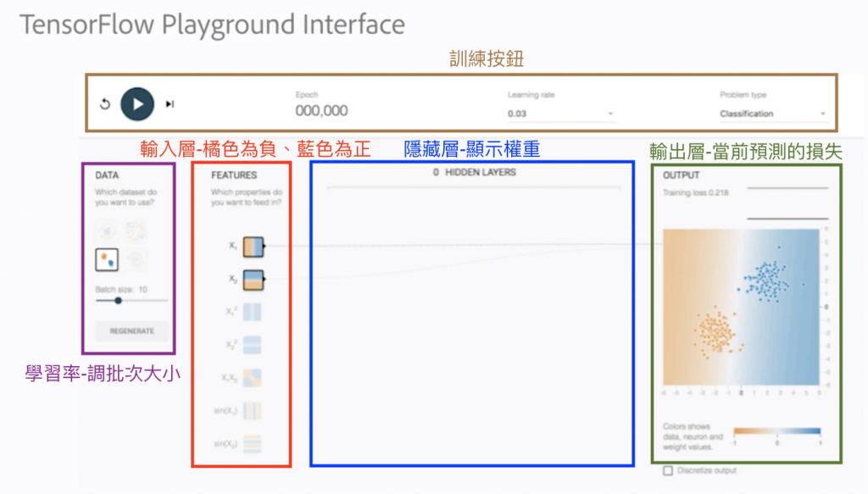Click the REGENERATE button
The width and height of the screenshot is (868, 494).
(x=131, y=330)
